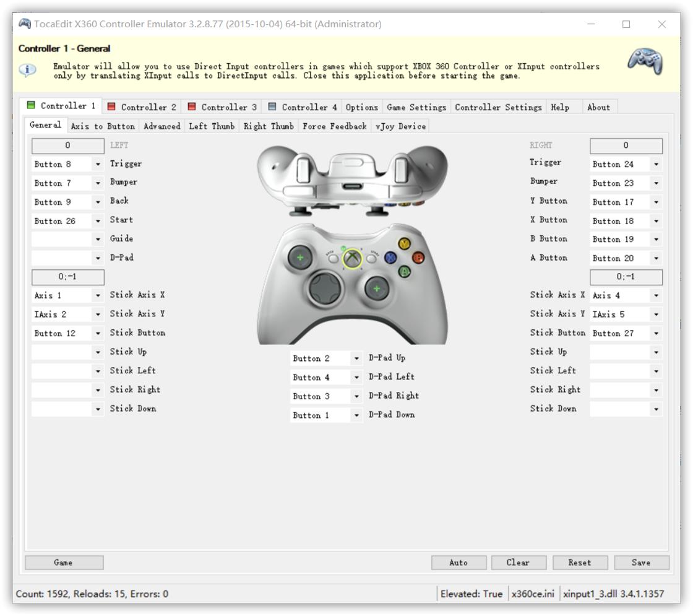Switch to the Axis to Button sub-tab
Viewport: 693px width, 616px height.
103,126
